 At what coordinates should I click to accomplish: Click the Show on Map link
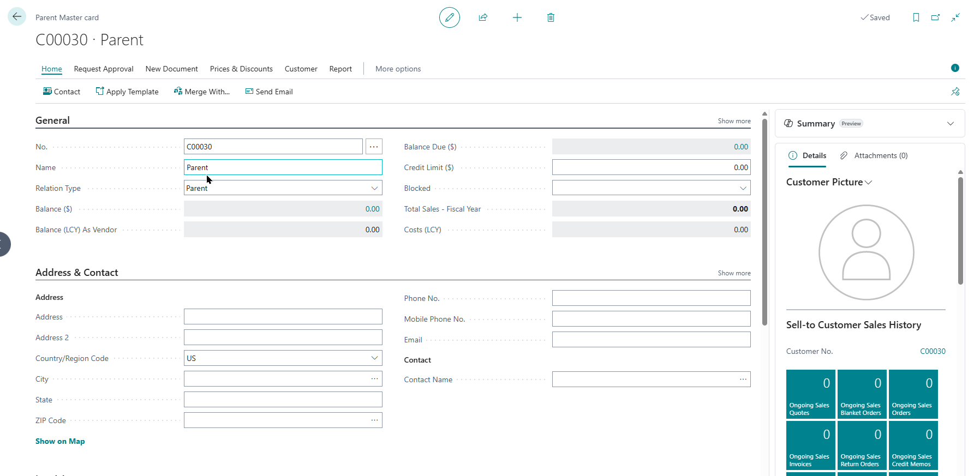point(60,441)
